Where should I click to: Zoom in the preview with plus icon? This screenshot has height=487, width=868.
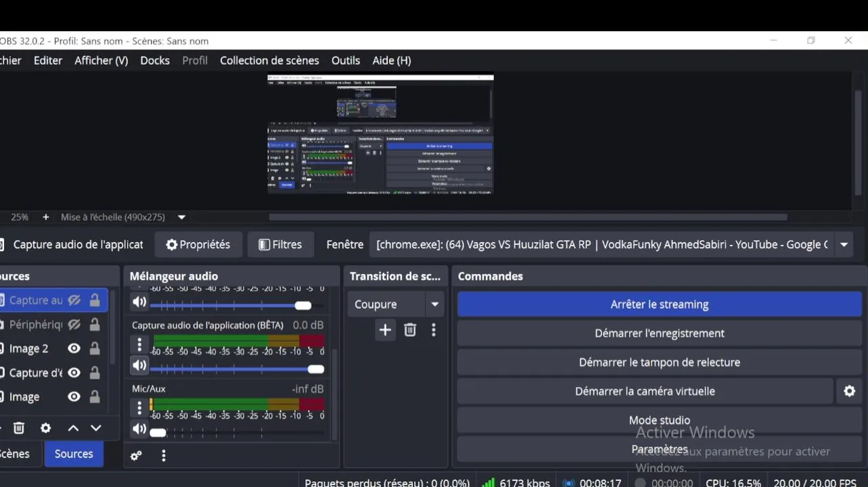tap(46, 217)
